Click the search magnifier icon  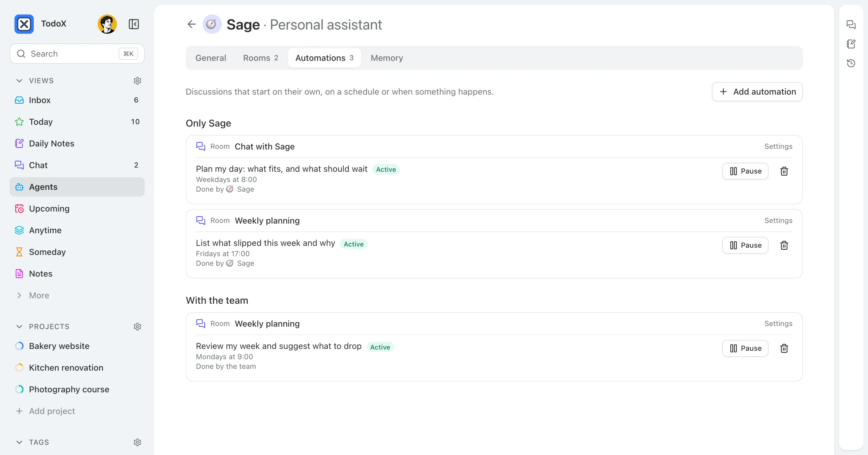pos(21,54)
